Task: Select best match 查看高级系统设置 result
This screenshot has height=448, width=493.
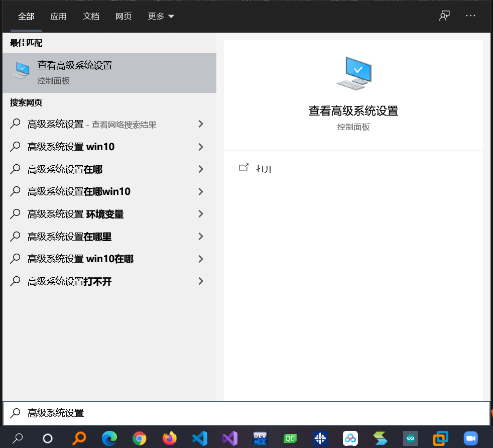Action: (109, 73)
